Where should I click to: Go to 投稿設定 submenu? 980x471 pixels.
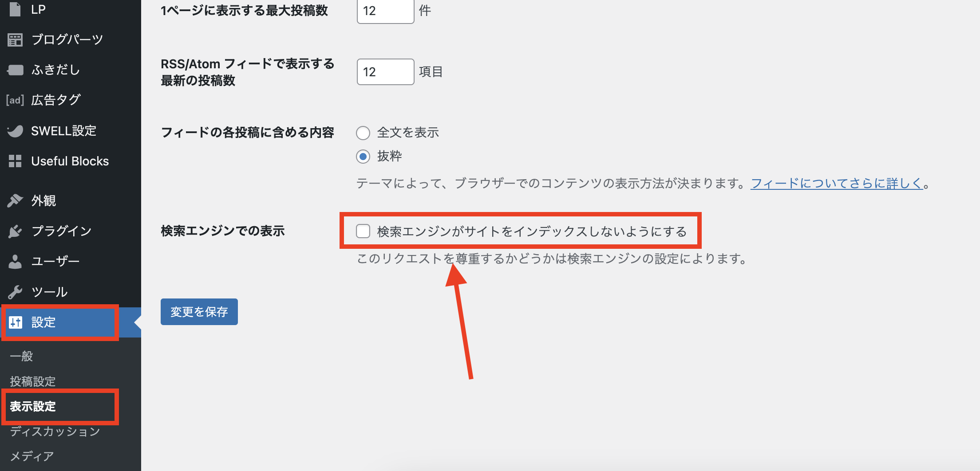33,381
